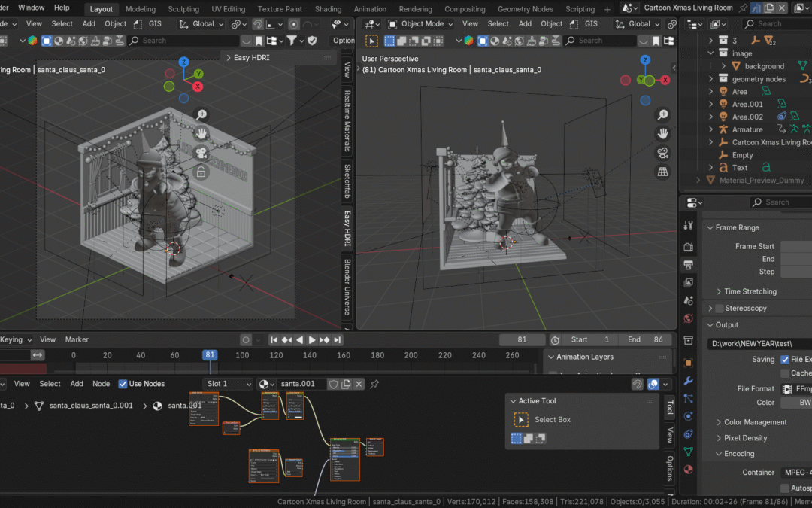Screen dimensions: 812x508
Task: Click the Options button in left viewport
Action: (x=344, y=41)
